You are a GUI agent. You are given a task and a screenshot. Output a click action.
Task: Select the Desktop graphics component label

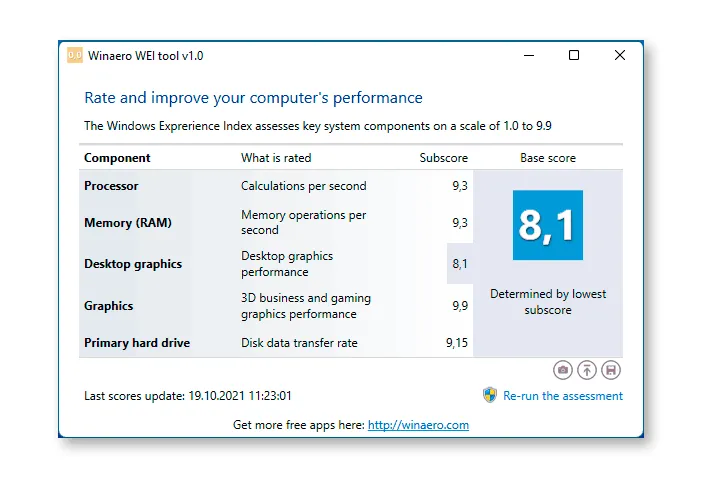tap(133, 264)
